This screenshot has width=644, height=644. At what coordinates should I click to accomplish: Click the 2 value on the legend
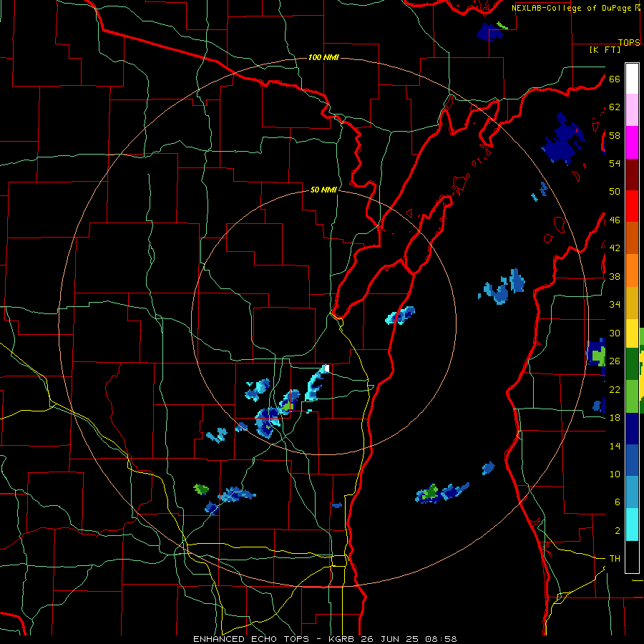tap(618, 531)
